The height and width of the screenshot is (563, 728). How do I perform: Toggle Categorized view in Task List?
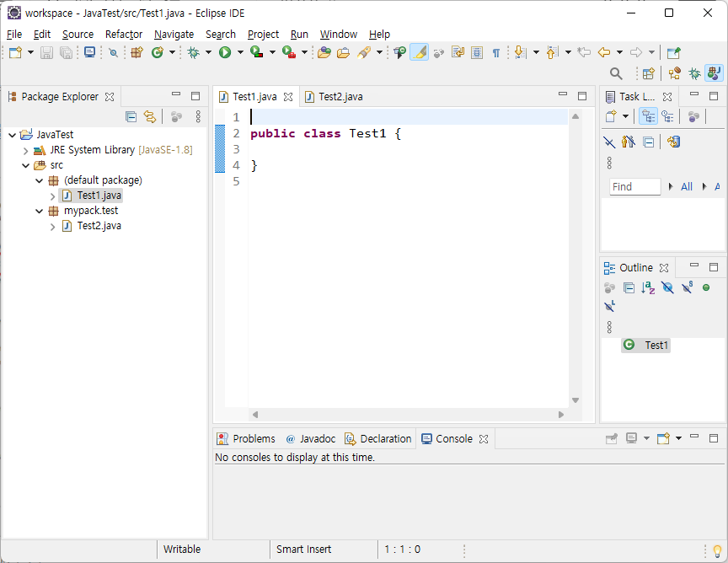click(648, 116)
